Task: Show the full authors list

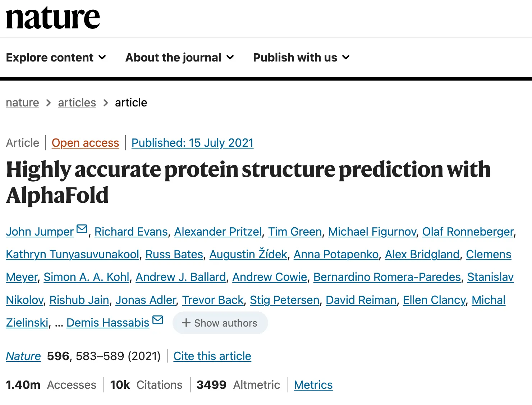Action: pos(220,323)
